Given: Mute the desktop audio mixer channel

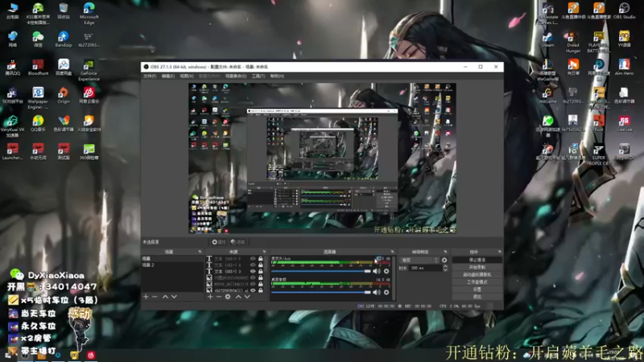Looking at the screenshot, I should click(377, 292).
